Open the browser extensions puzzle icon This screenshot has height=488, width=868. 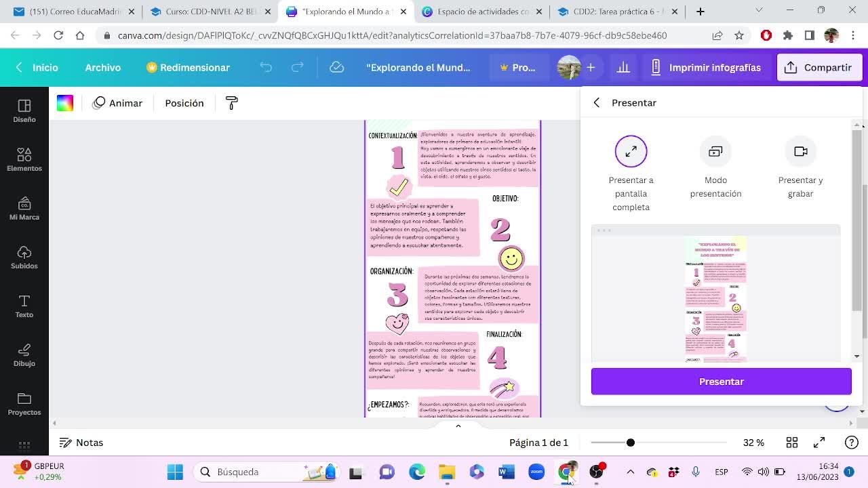pos(788,35)
